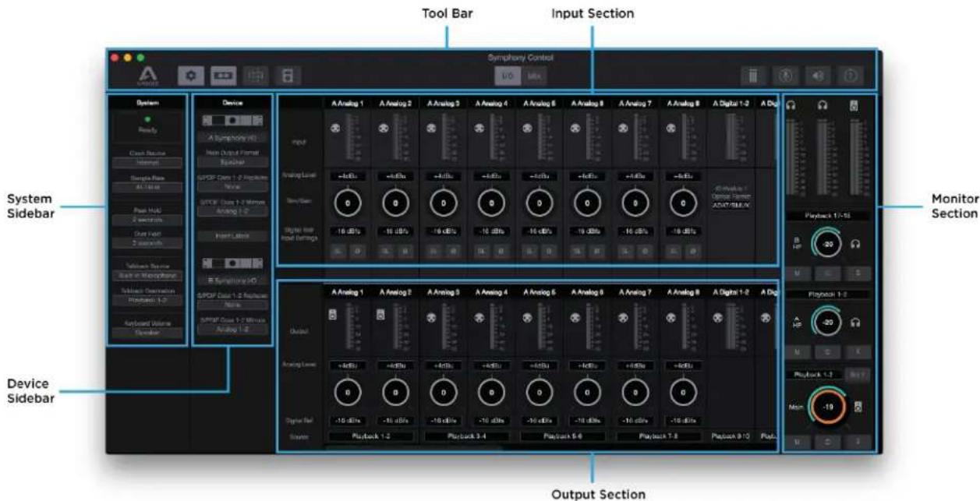The height and width of the screenshot is (501, 980).
Task: Click the ADAT/SMUX optical format field
Action: pos(731,204)
